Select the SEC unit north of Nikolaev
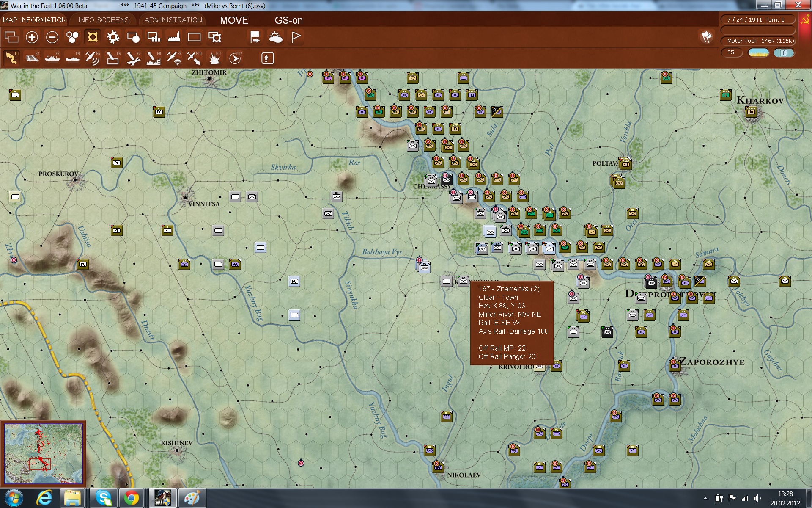Image resolution: width=812 pixels, height=508 pixels. click(447, 417)
